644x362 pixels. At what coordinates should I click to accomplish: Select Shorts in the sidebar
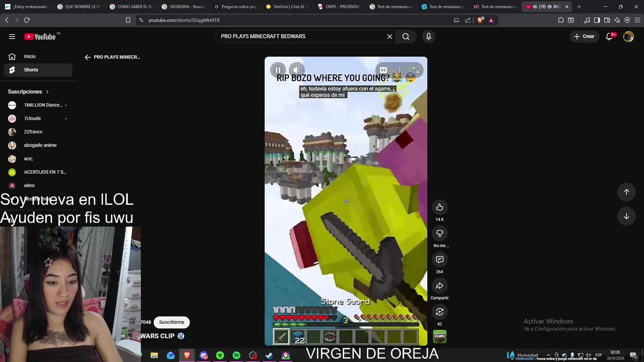click(38, 70)
